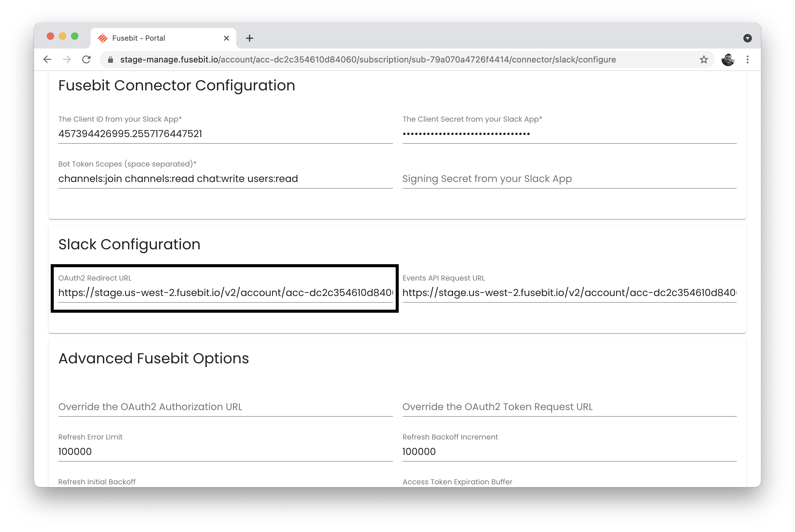This screenshot has width=795, height=532.
Task: Bookmark page using the star icon
Action: [x=704, y=60]
